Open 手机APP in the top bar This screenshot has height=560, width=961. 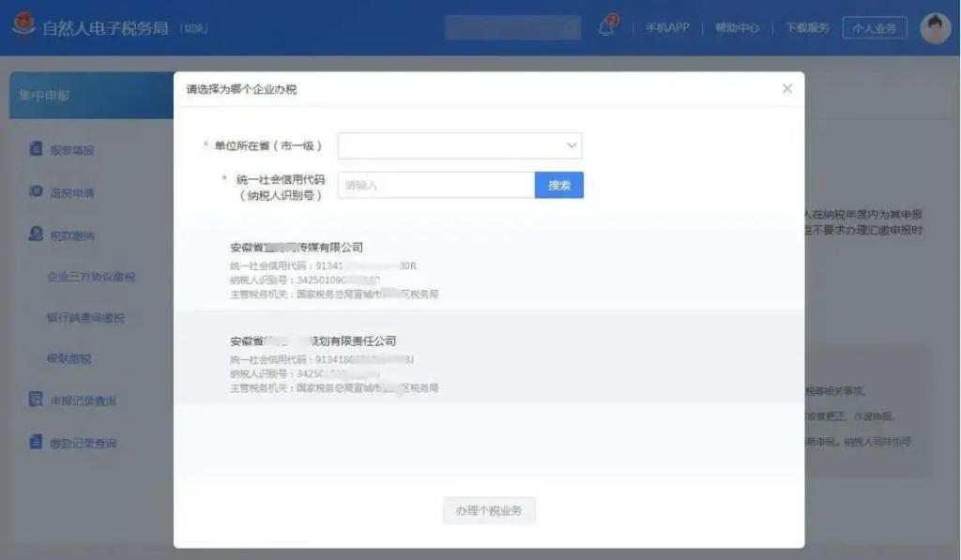pyautogui.click(x=666, y=28)
